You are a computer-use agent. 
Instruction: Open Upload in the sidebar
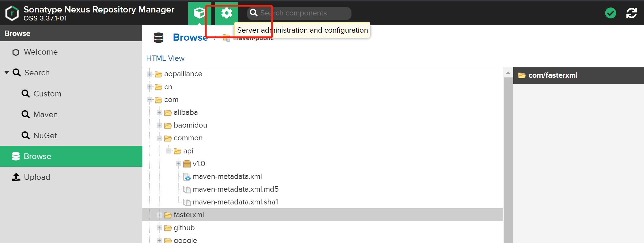[x=71, y=177]
